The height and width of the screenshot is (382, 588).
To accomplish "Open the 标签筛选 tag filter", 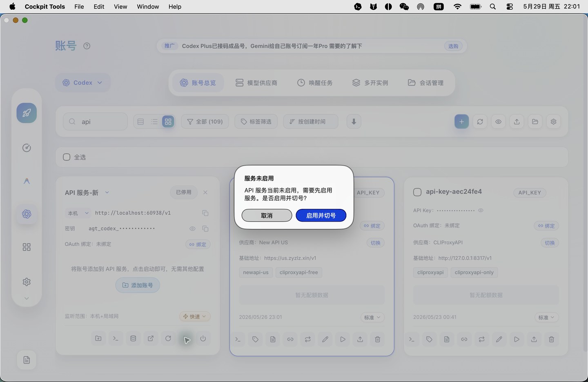I will tap(256, 122).
